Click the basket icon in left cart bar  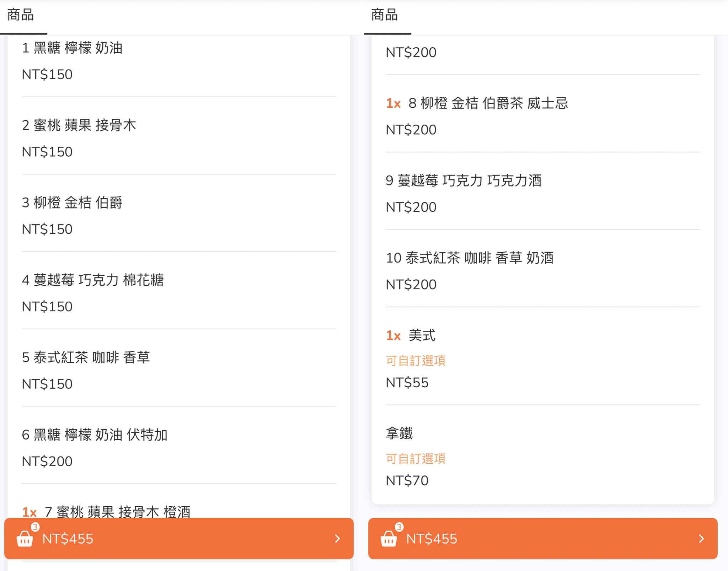coord(25,538)
